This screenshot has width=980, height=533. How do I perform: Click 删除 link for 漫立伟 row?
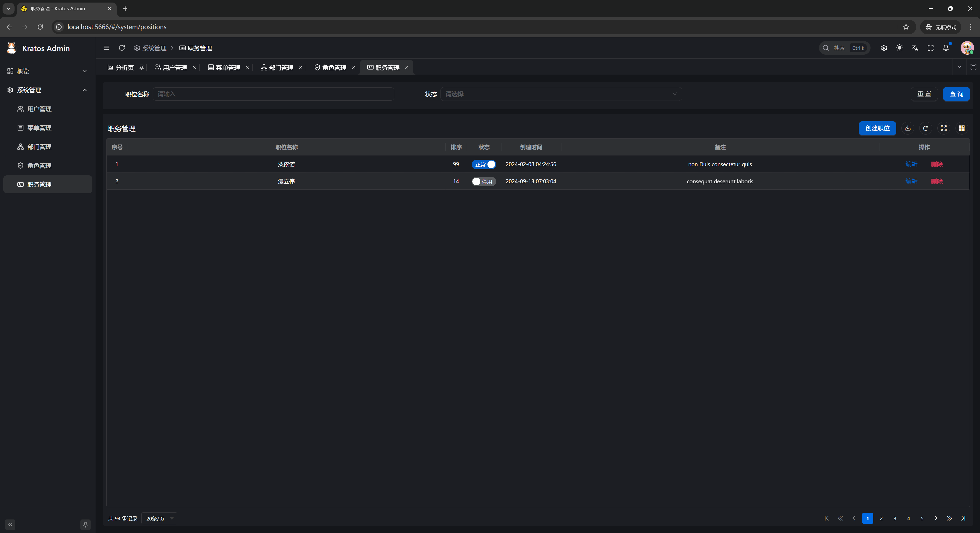coord(937,181)
